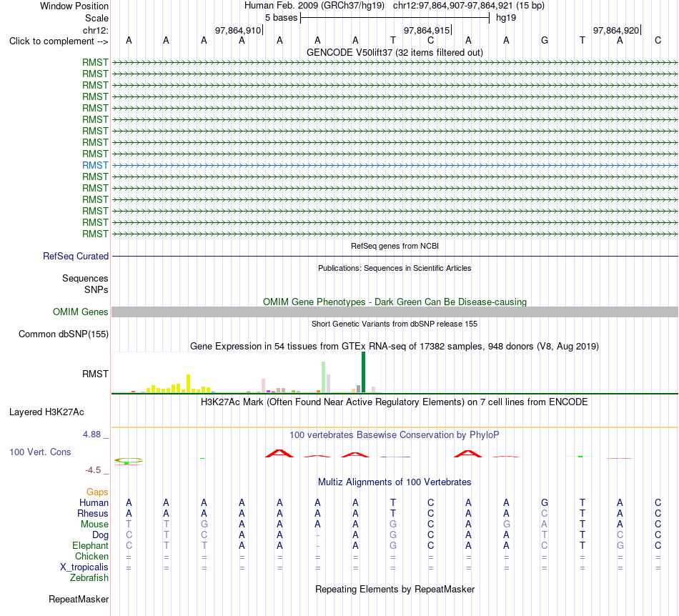Click the chr12:97,864,907-97,864,921 position text
This screenshot has height=616, width=679.
click(452, 6)
